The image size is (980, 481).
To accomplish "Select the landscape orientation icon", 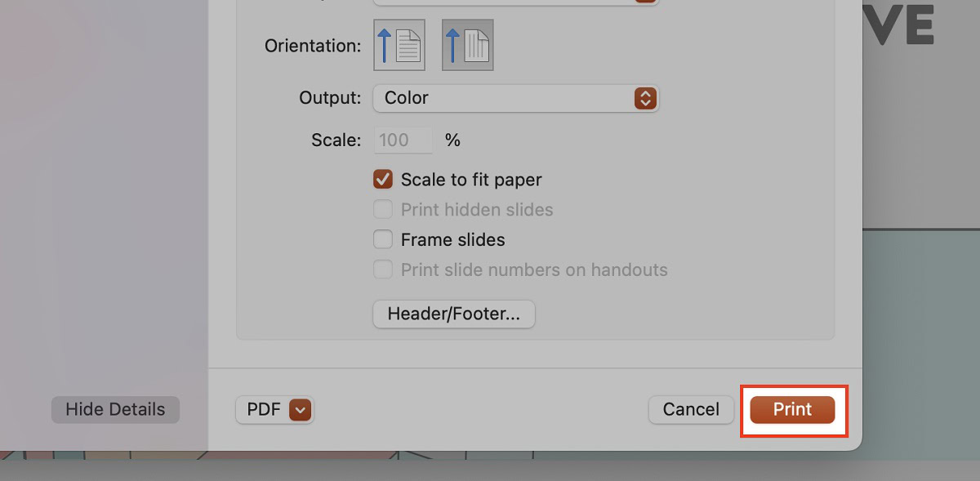I will (x=468, y=45).
